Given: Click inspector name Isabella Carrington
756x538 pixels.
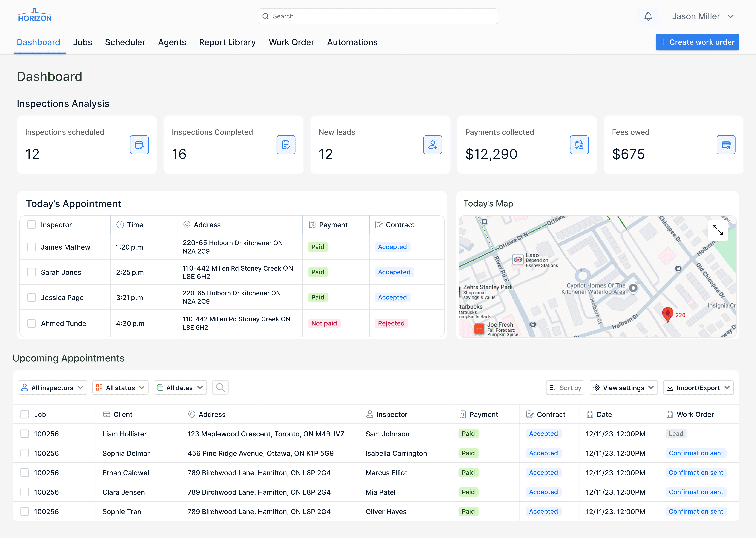Looking at the screenshot, I should click(396, 453).
